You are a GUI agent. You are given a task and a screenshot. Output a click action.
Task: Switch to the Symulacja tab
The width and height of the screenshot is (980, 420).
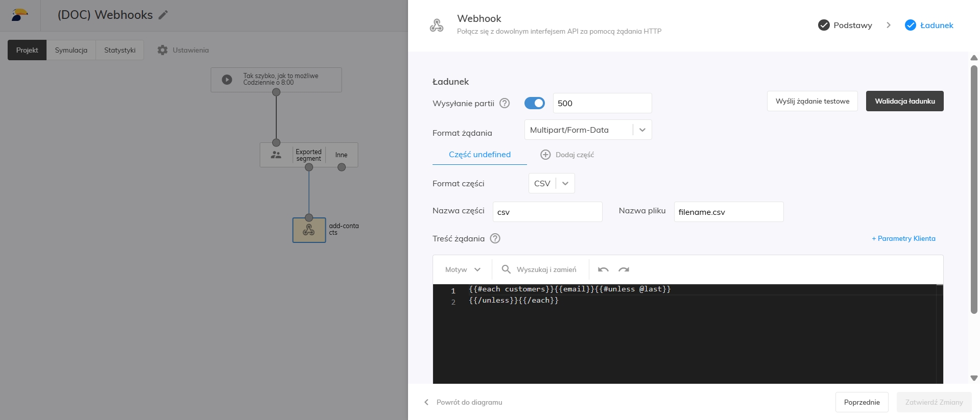tap(71, 50)
